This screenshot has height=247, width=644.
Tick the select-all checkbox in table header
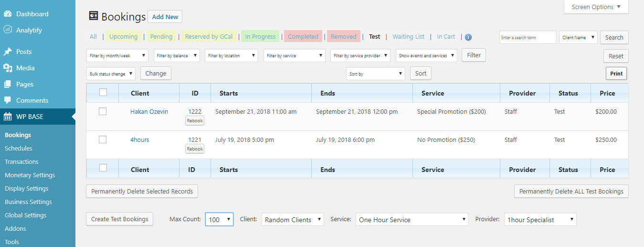click(103, 93)
